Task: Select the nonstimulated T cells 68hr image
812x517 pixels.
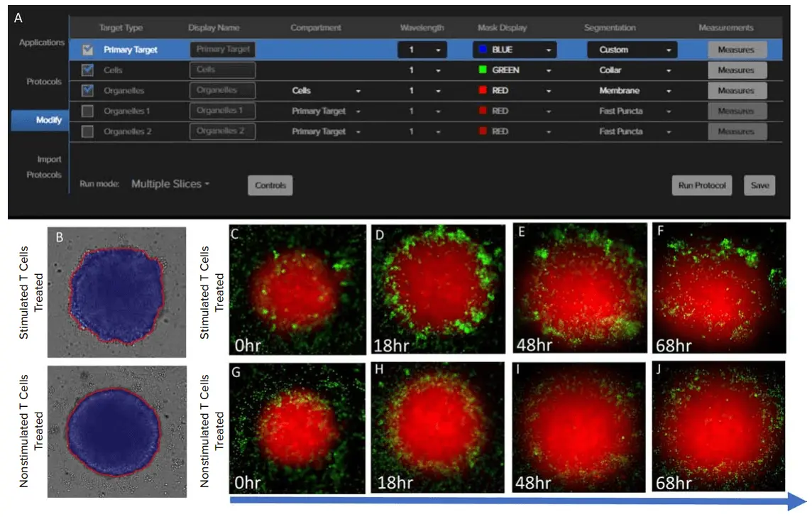Action: (x=718, y=426)
